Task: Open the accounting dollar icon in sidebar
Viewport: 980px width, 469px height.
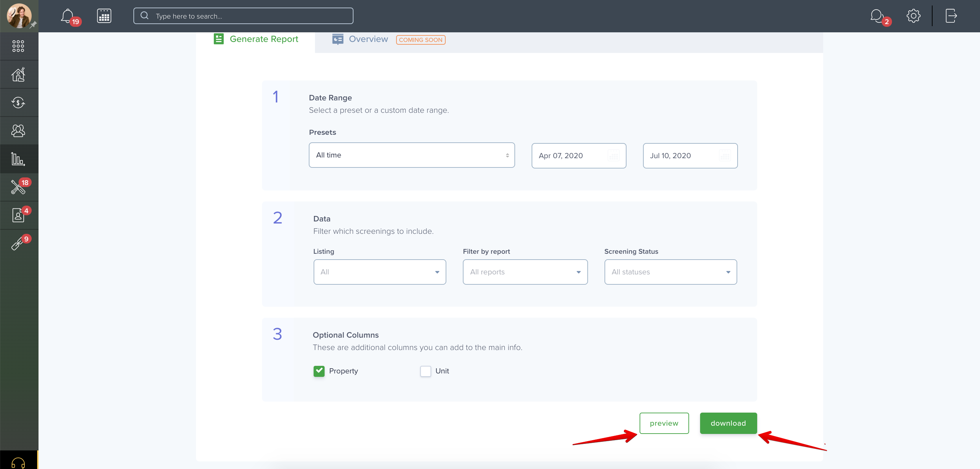Action: (18, 102)
